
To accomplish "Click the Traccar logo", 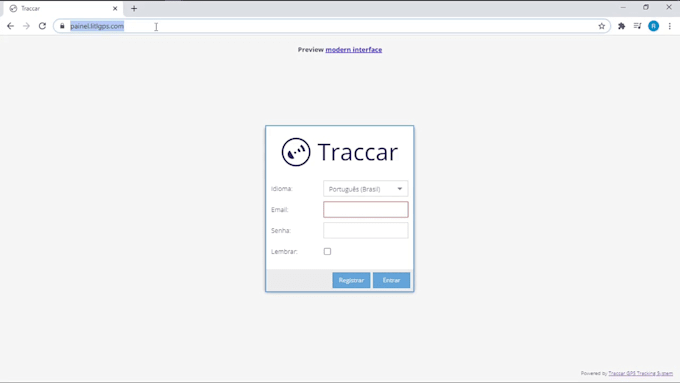I will click(x=340, y=152).
